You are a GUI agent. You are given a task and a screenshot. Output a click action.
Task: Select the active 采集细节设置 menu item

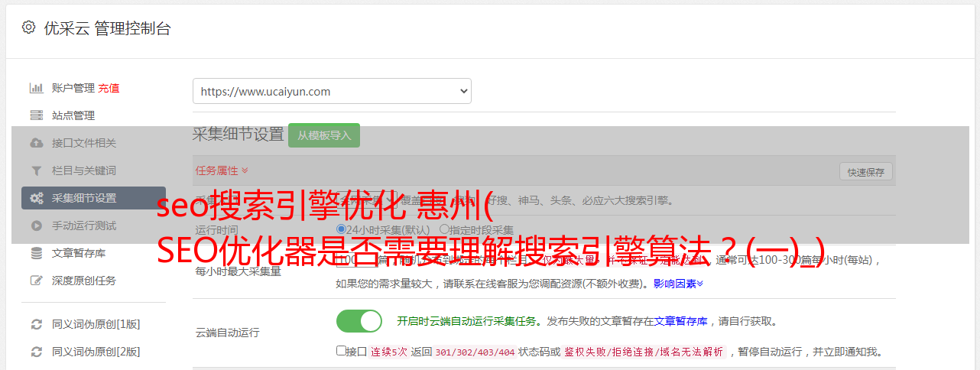tap(93, 198)
